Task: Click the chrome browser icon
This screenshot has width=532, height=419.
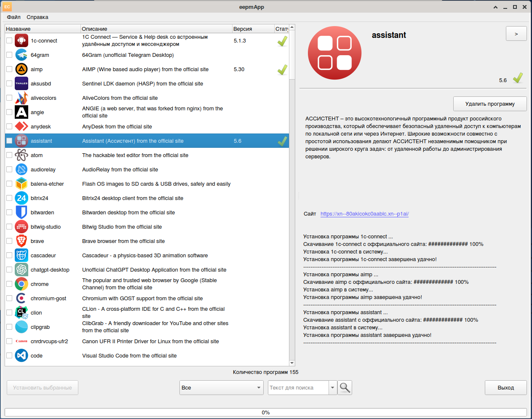Action: [21, 284]
